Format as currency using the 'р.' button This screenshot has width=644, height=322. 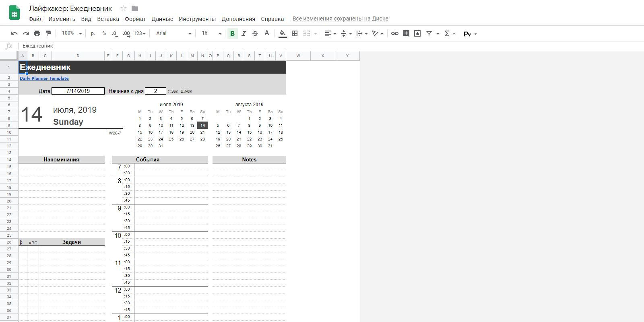click(x=93, y=33)
